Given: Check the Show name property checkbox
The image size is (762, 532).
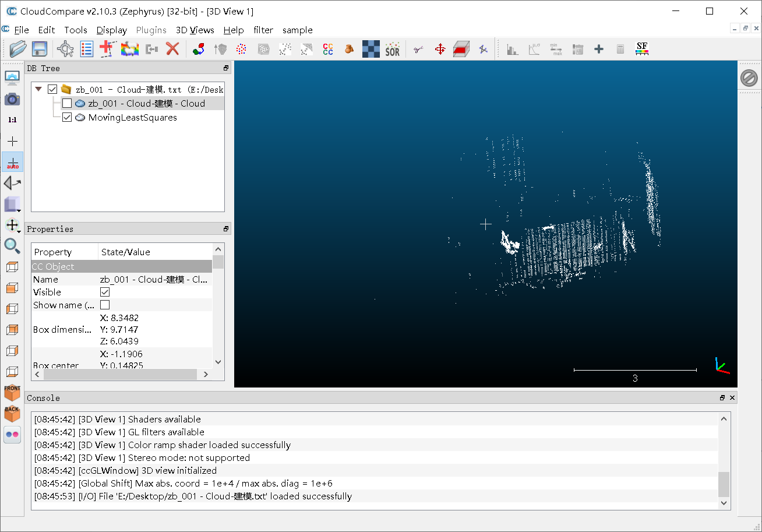Looking at the screenshot, I should pyautogui.click(x=105, y=305).
